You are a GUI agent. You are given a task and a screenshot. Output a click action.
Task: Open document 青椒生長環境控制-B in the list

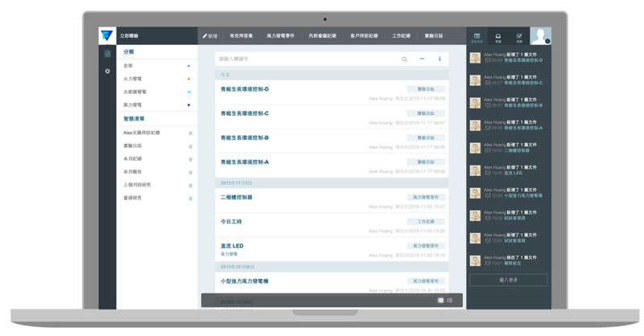tap(245, 137)
